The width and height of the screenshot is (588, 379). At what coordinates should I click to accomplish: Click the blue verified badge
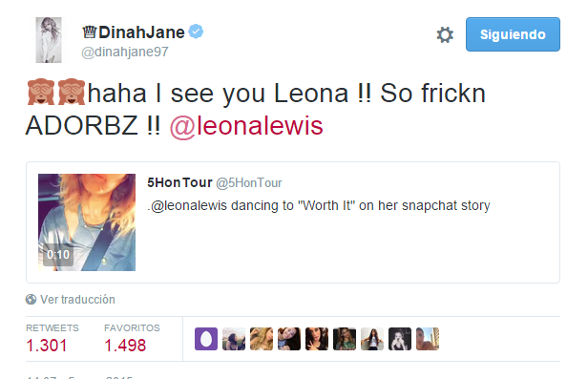point(196,32)
